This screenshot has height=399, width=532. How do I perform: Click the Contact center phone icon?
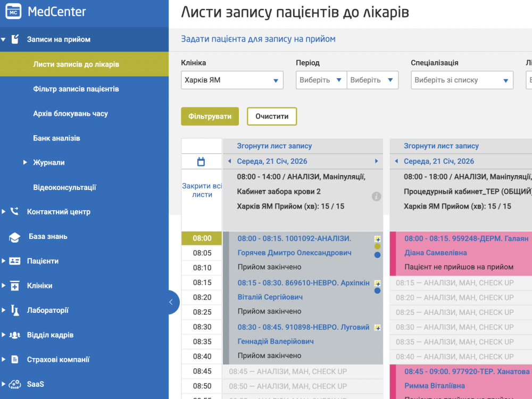point(14,211)
